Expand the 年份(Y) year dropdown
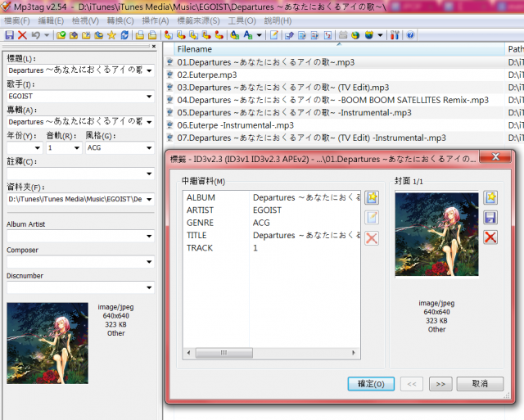The image size is (524, 420). (38, 147)
